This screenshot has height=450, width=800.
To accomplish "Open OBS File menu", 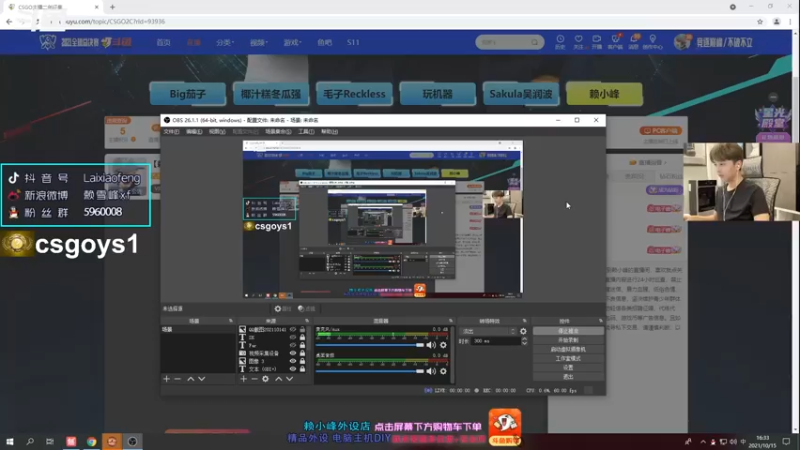I will click(171, 132).
